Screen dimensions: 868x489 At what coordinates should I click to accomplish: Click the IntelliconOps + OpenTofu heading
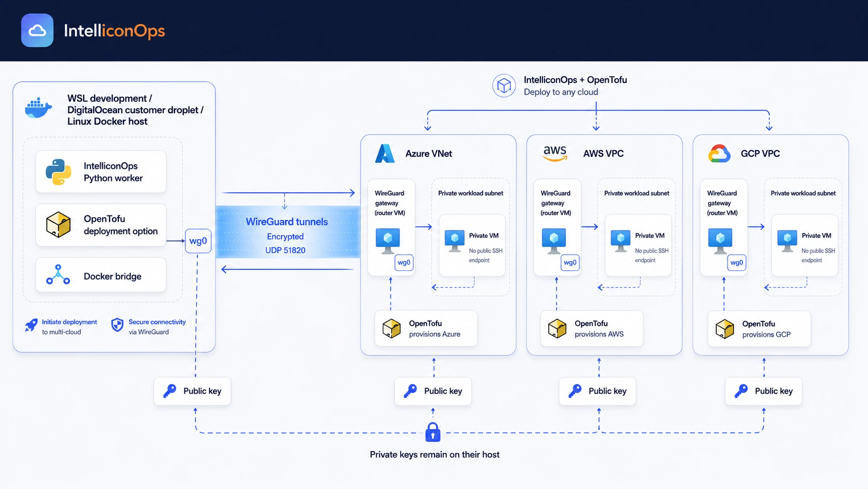click(x=575, y=80)
